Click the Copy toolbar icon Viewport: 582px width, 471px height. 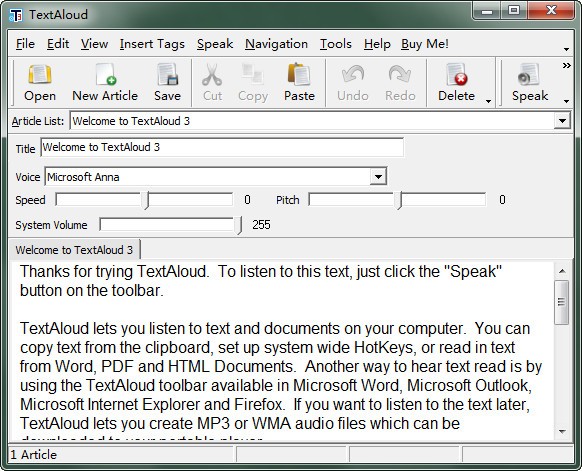[252, 74]
